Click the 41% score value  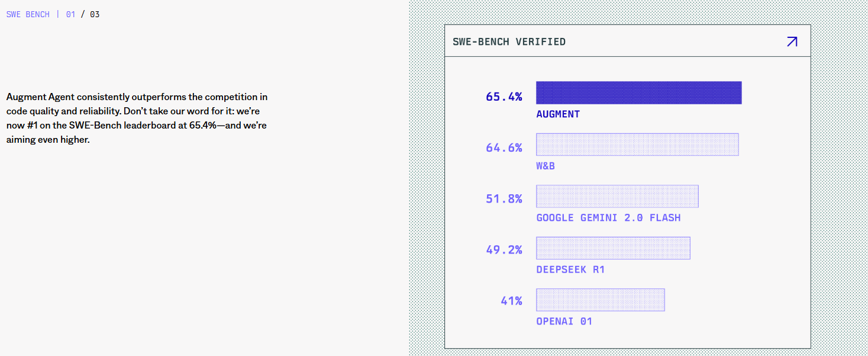click(x=511, y=301)
